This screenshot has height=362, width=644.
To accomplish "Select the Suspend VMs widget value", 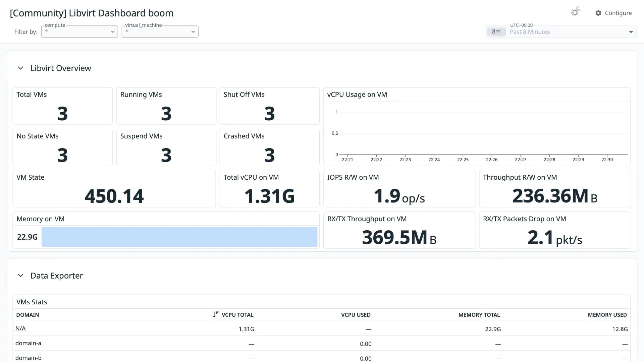I will [x=166, y=155].
